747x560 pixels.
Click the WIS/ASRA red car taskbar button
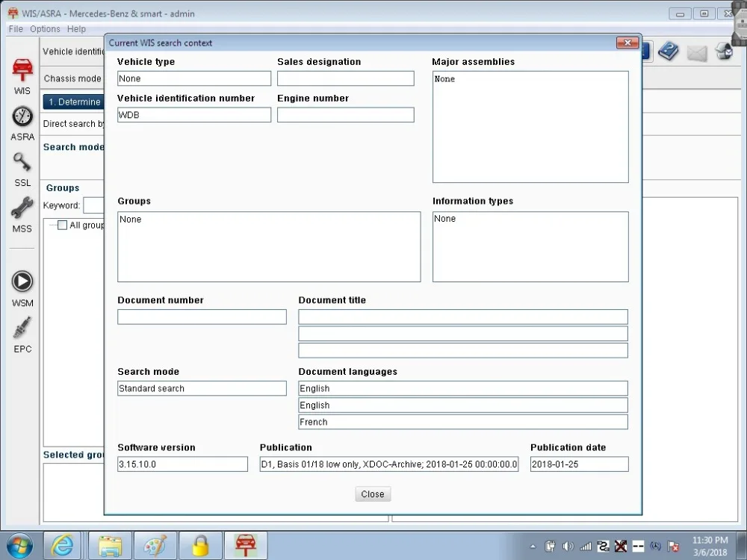click(x=246, y=546)
